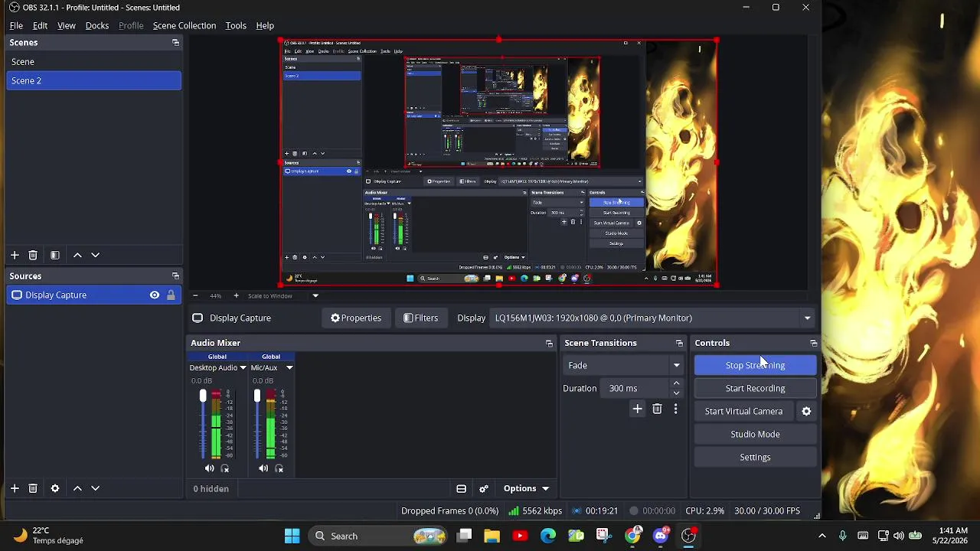Viewport: 980px width, 551px height.
Task: Open the Scene Collection menu
Action: (185, 25)
